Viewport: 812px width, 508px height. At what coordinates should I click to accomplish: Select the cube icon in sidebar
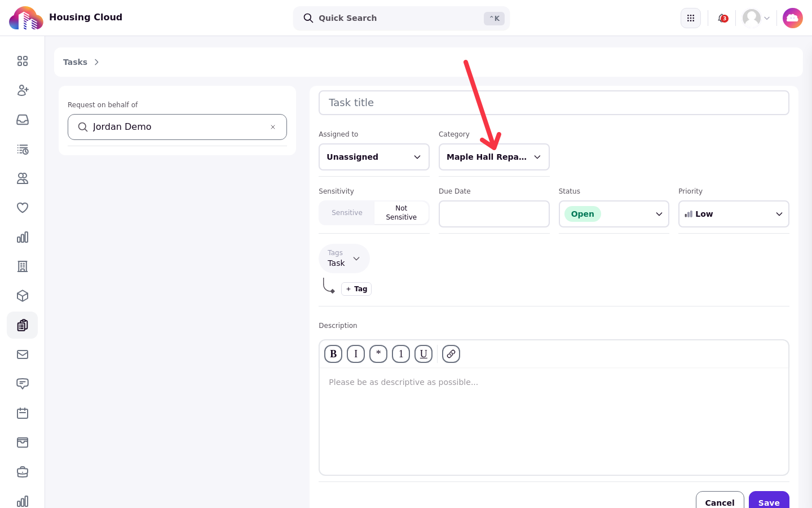click(23, 296)
